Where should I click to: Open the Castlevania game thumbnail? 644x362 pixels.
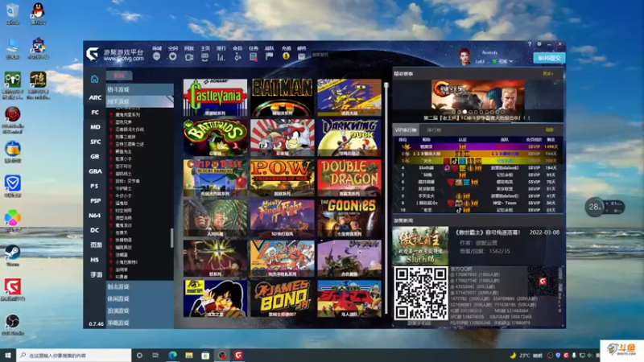[215, 97]
